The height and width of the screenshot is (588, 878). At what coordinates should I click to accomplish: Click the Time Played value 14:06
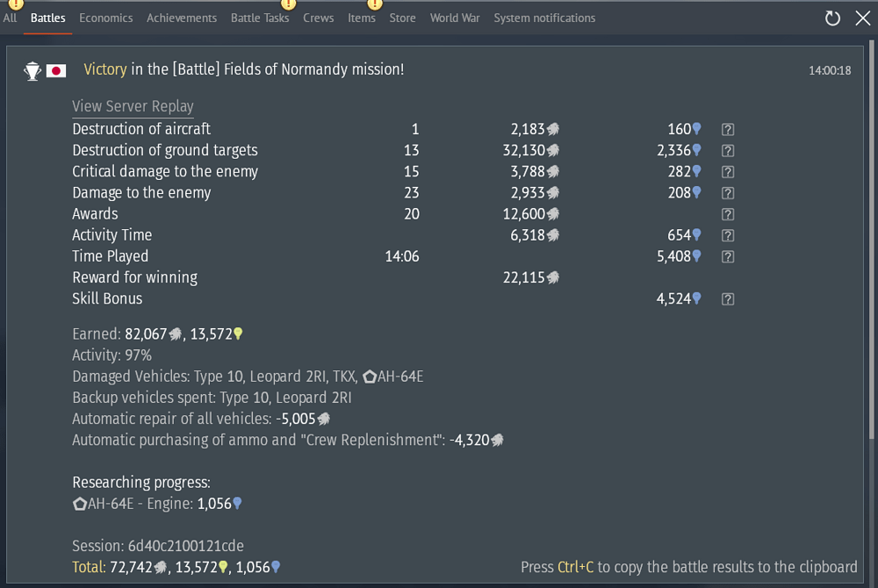click(x=402, y=256)
